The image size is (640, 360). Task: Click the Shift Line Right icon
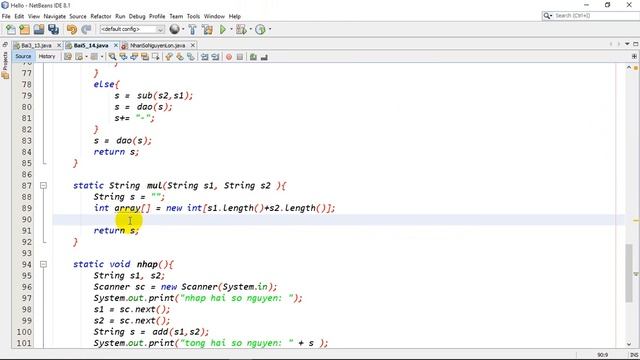click(215, 57)
